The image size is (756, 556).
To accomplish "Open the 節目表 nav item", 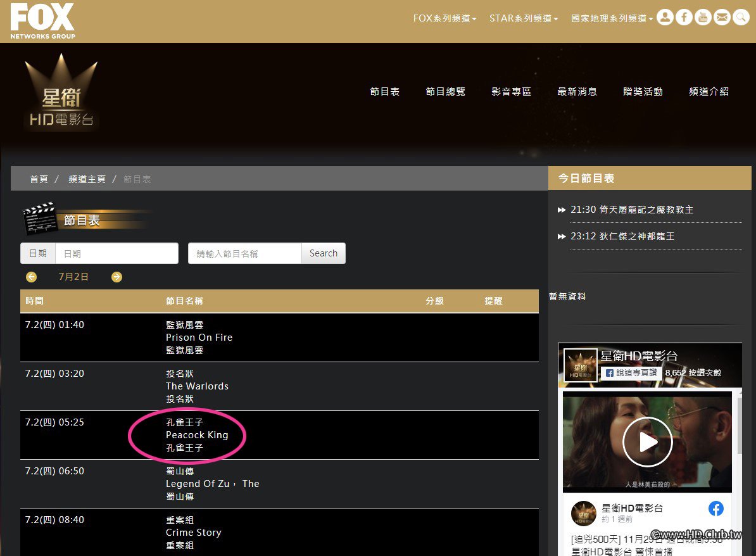I will click(x=385, y=92).
